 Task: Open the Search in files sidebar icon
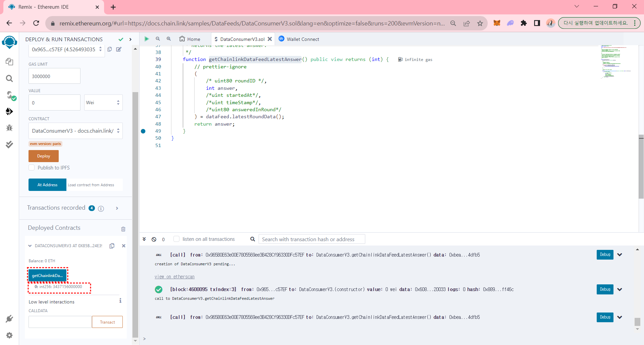point(9,78)
